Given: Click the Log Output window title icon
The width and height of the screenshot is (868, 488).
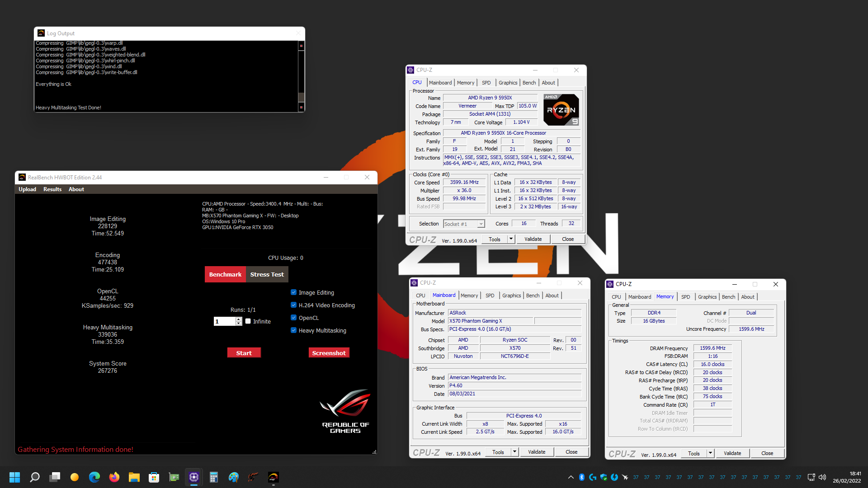Looking at the screenshot, I should tap(41, 33).
